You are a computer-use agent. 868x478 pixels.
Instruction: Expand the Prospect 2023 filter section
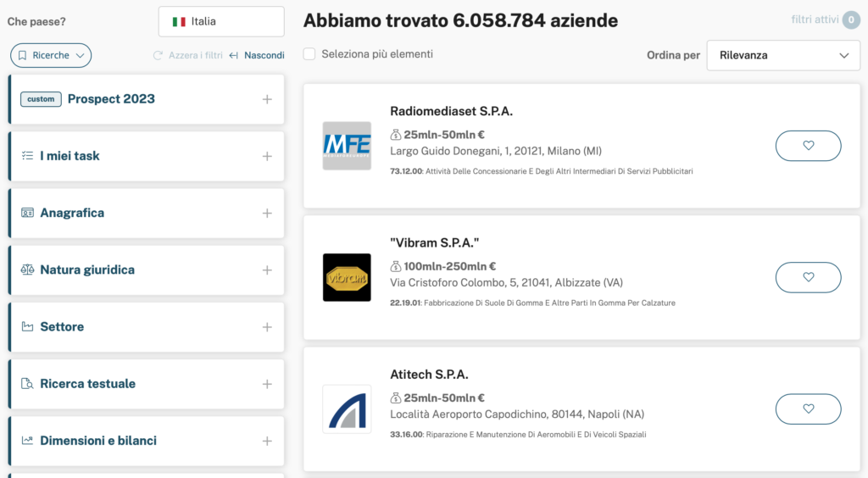tap(147, 99)
